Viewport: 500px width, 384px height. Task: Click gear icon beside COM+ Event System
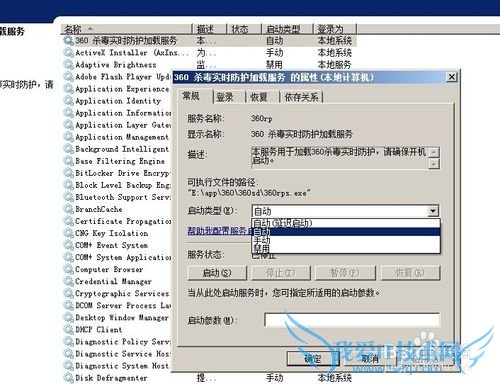coord(69,245)
